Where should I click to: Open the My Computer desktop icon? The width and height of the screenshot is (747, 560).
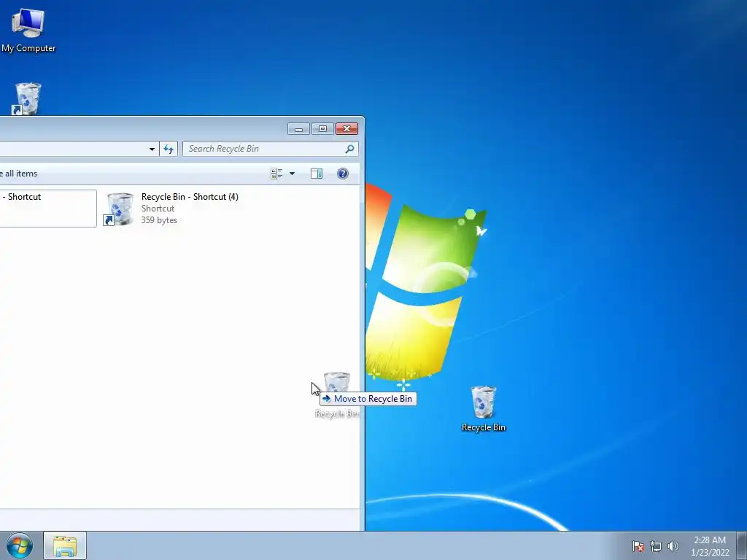pyautogui.click(x=28, y=30)
